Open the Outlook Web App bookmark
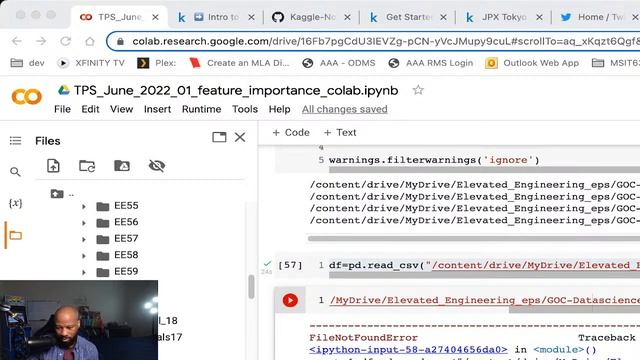 pyautogui.click(x=532, y=63)
